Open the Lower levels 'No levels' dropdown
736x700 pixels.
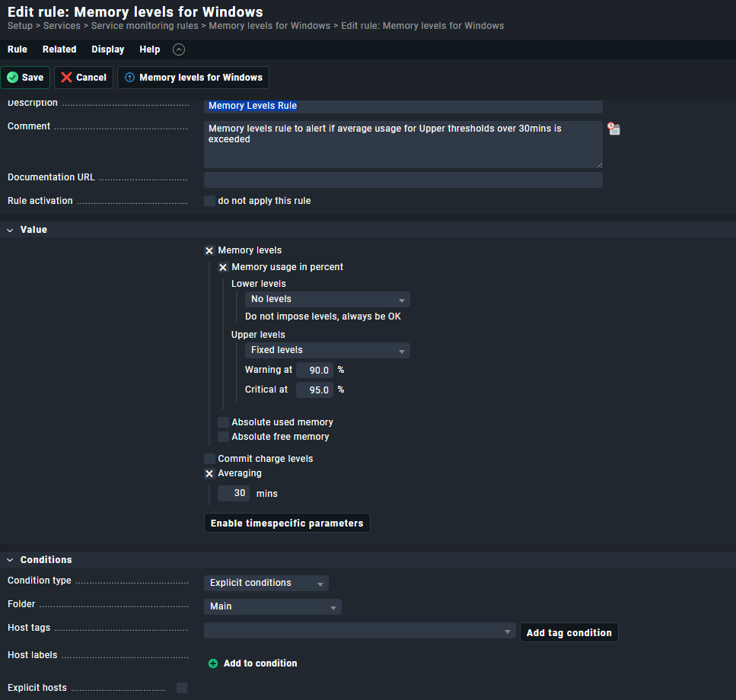(x=327, y=299)
